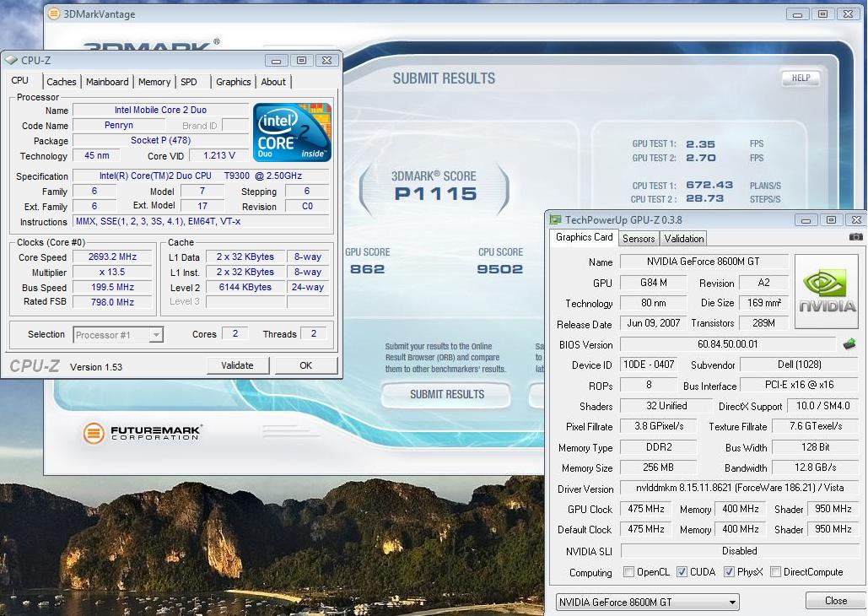The width and height of the screenshot is (868, 616).
Task: Click the Multiplier value x 13.5
Action: (x=112, y=272)
